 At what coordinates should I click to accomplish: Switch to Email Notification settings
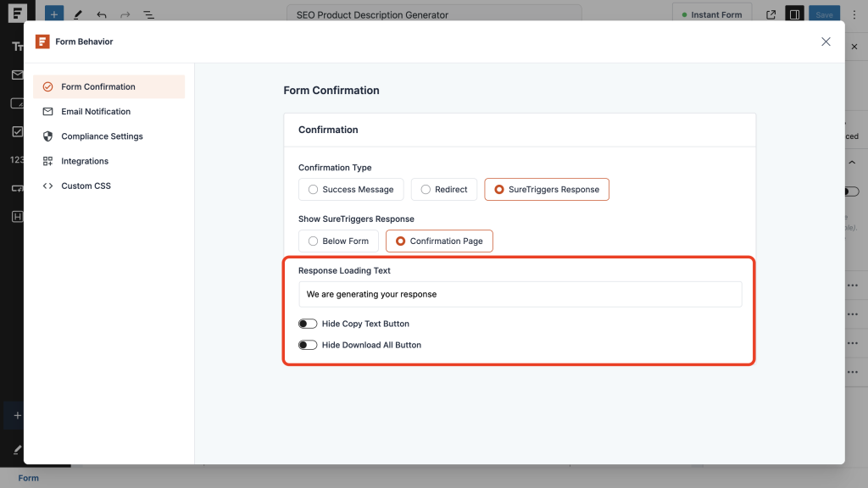pyautogui.click(x=95, y=111)
